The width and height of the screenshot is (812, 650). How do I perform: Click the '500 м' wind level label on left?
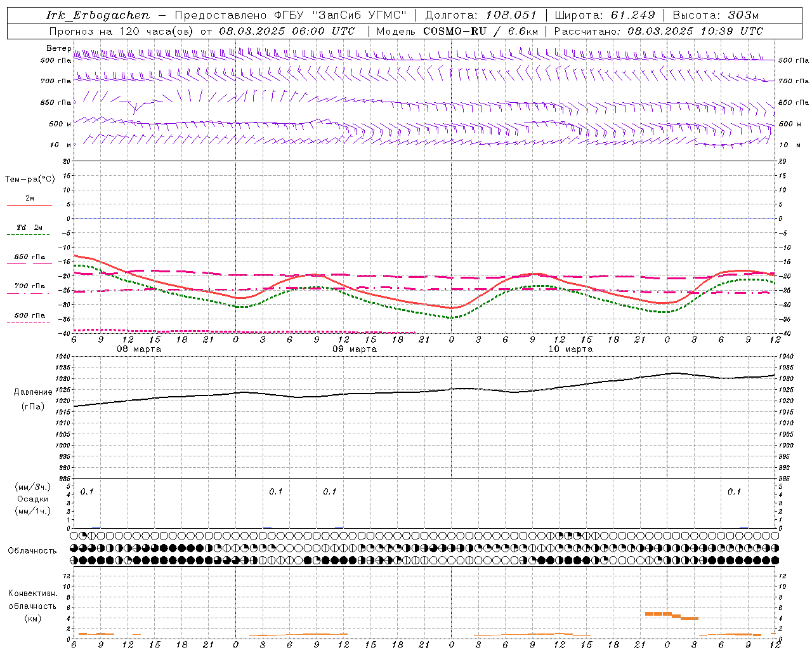60,124
